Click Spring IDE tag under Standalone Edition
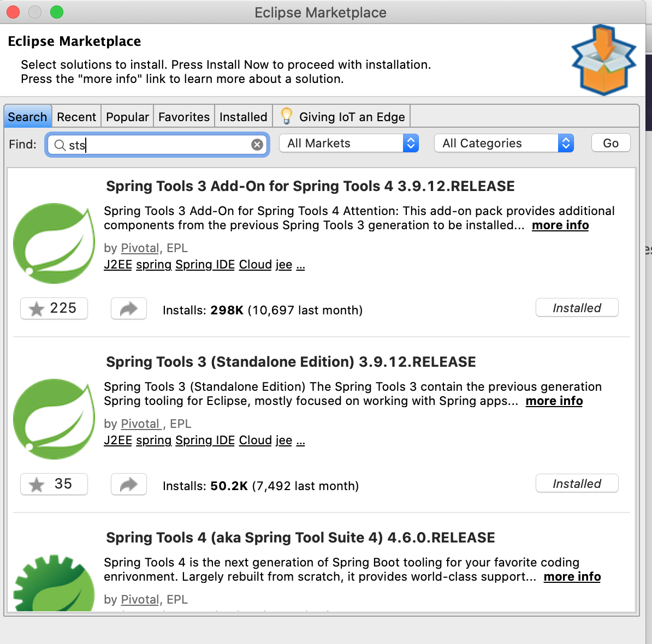 tap(205, 440)
